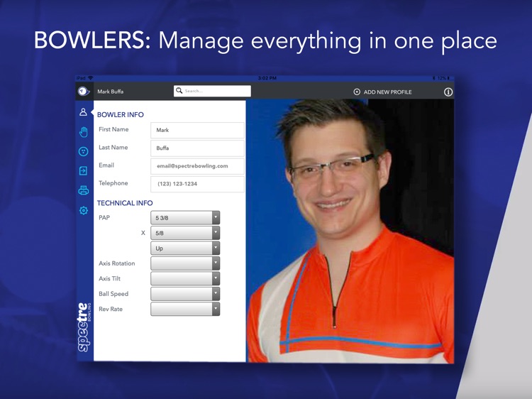
Task: Click the Telephone label
Action: (113, 183)
